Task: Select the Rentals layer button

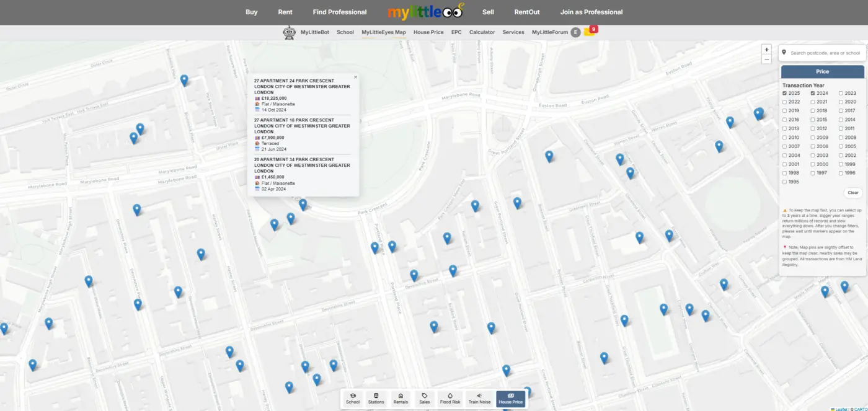Action: pyautogui.click(x=401, y=399)
